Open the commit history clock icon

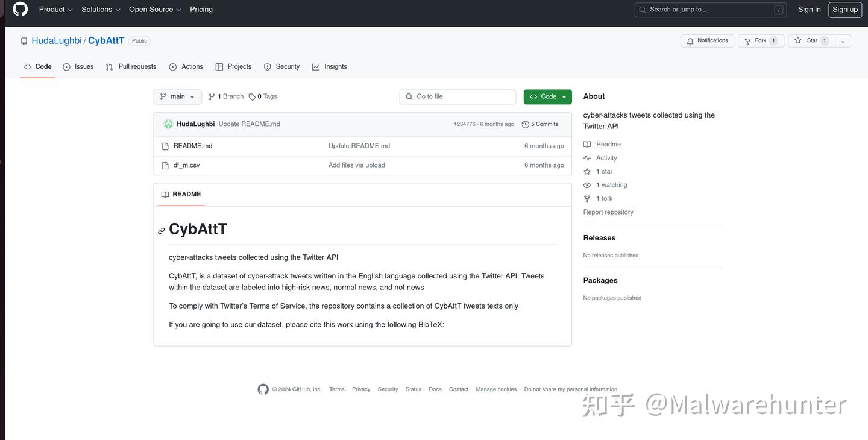click(x=524, y=124)
